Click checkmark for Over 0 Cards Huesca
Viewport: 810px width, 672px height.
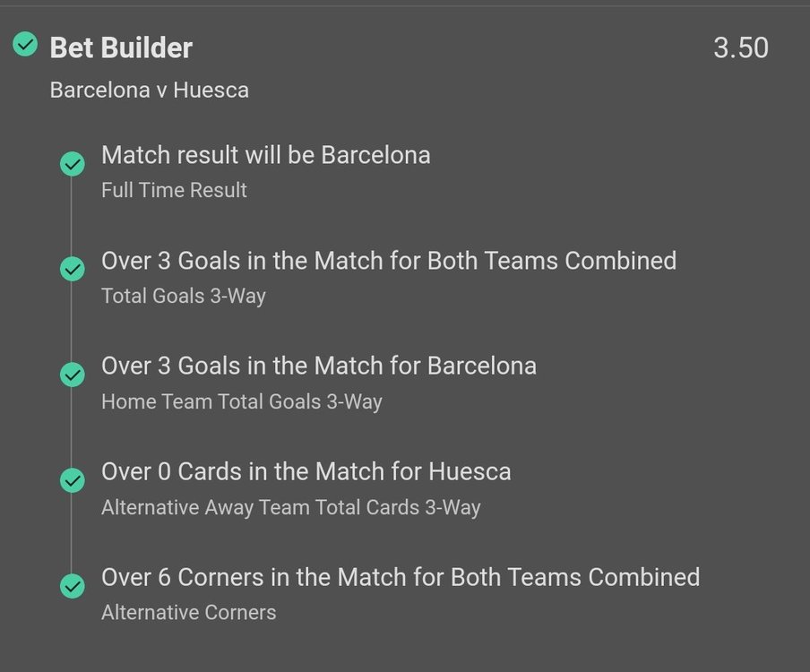(72, 481)
